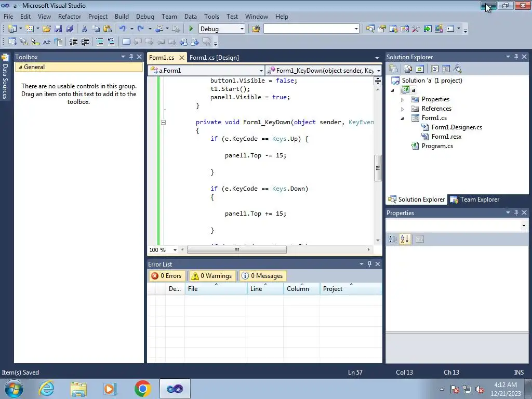This screenshot has width=532, height=399.
Task: Collapse the Form1_KeyDown method outline
Action: click(x=163, y=122)
